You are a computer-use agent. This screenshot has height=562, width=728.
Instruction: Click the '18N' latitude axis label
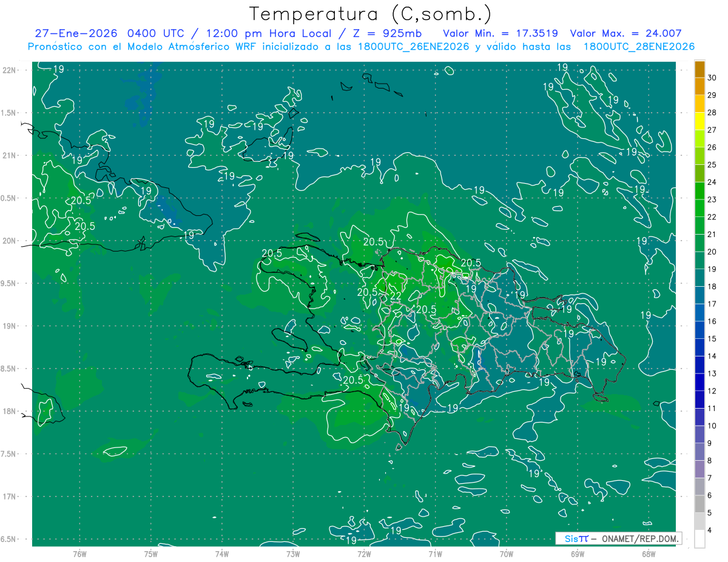click(x=10, y=411)
